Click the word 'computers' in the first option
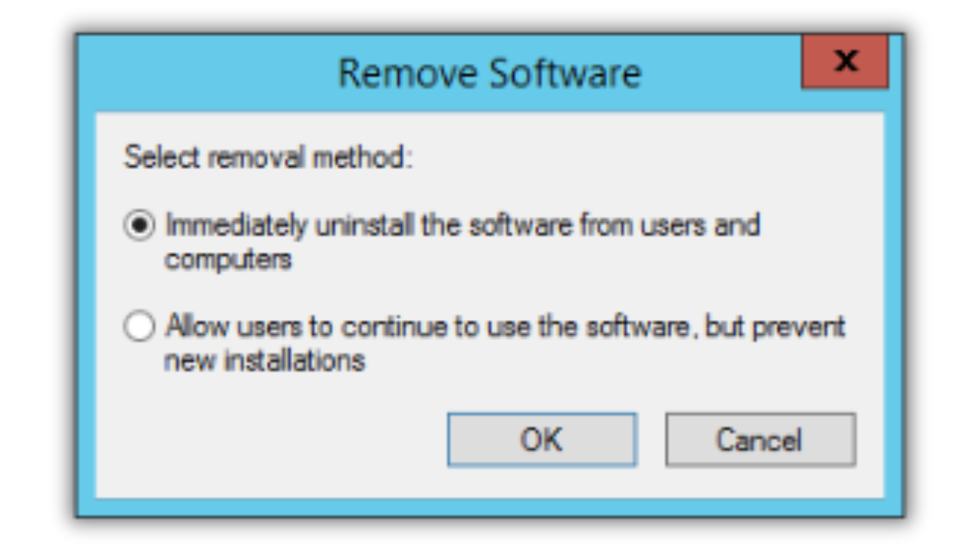Screen dimensions: 980x551 coord(228,259)
